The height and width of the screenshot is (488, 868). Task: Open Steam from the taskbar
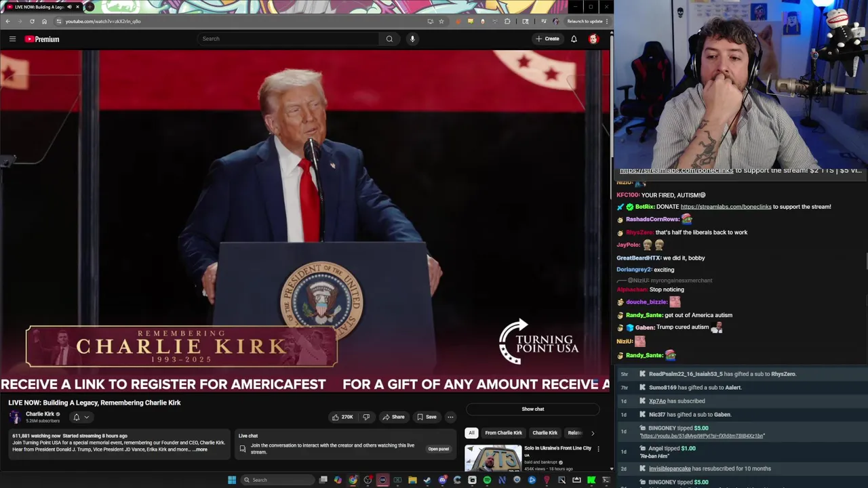click(427, 480)
